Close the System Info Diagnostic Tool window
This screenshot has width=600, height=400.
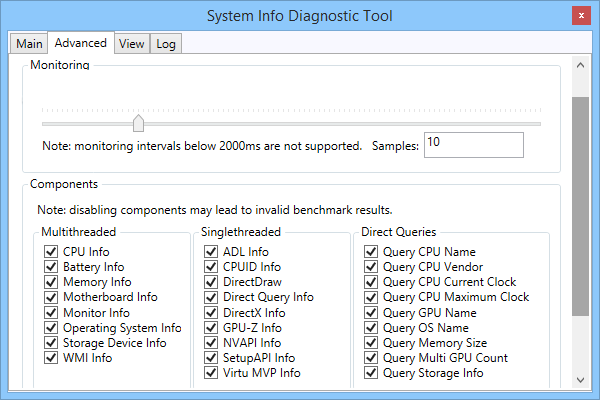coord(579,16)
